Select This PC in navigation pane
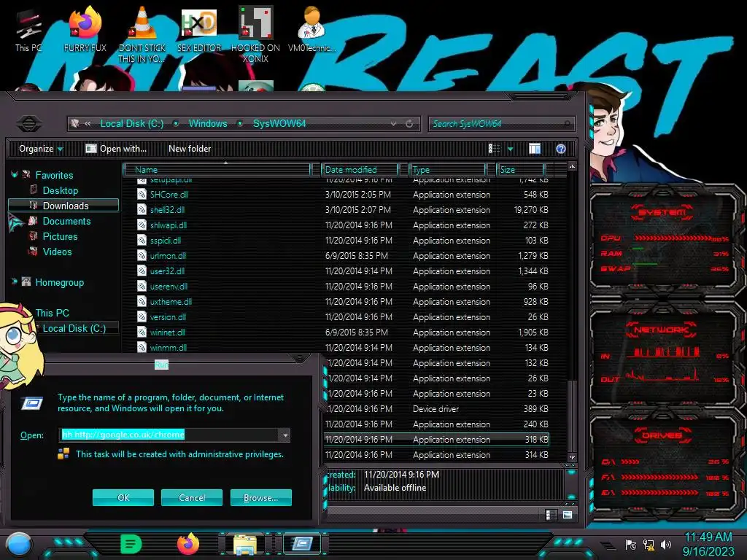747x560 pixels. [x=53, y=313]
